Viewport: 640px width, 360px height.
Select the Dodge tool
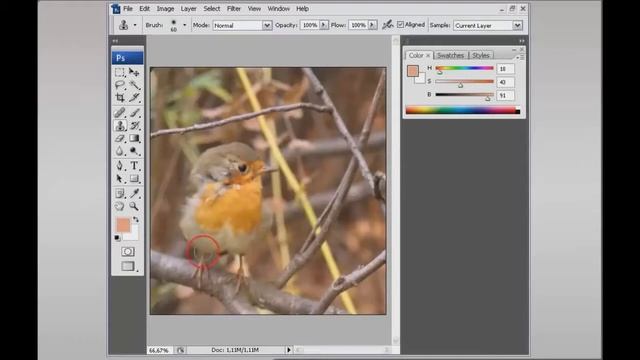134,151
